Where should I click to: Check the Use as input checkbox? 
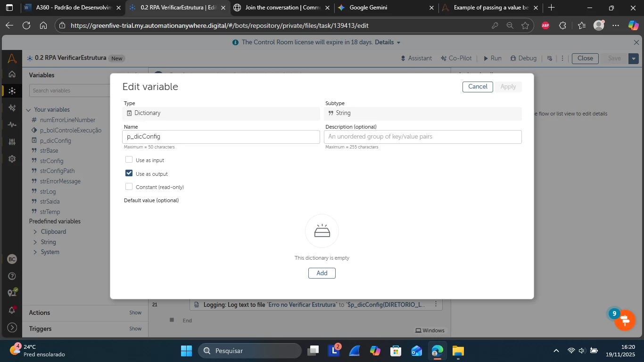[x=129, y=160]
